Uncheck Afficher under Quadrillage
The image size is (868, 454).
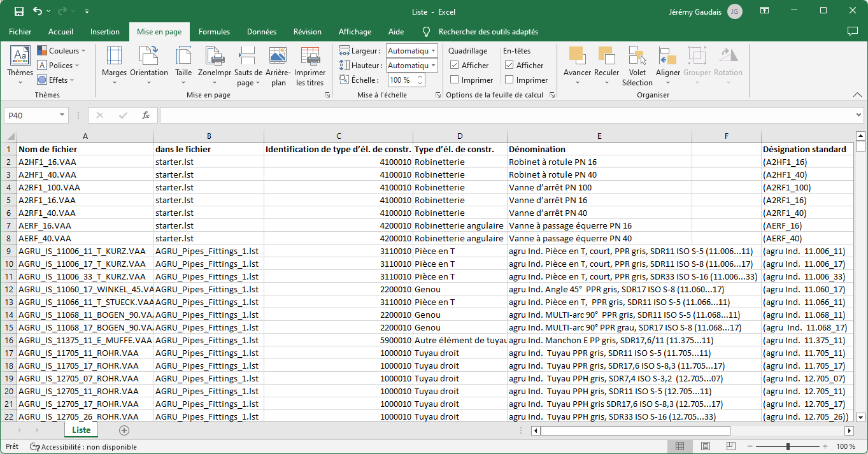455,65
